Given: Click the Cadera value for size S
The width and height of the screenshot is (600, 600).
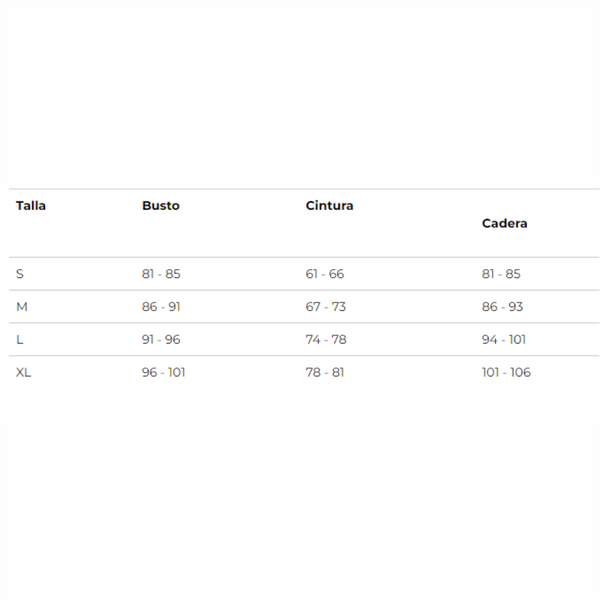Looking at the screenshot, I should click(501, 274).
